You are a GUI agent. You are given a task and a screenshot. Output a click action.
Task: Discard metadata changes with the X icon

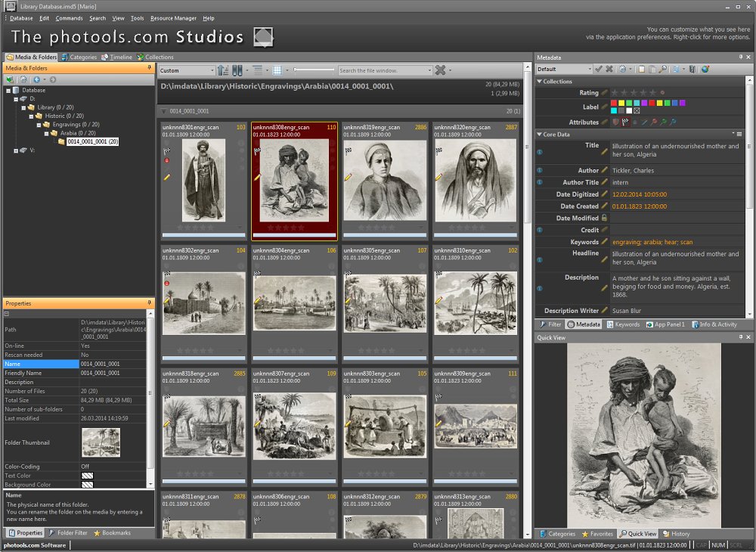point(609,69)
